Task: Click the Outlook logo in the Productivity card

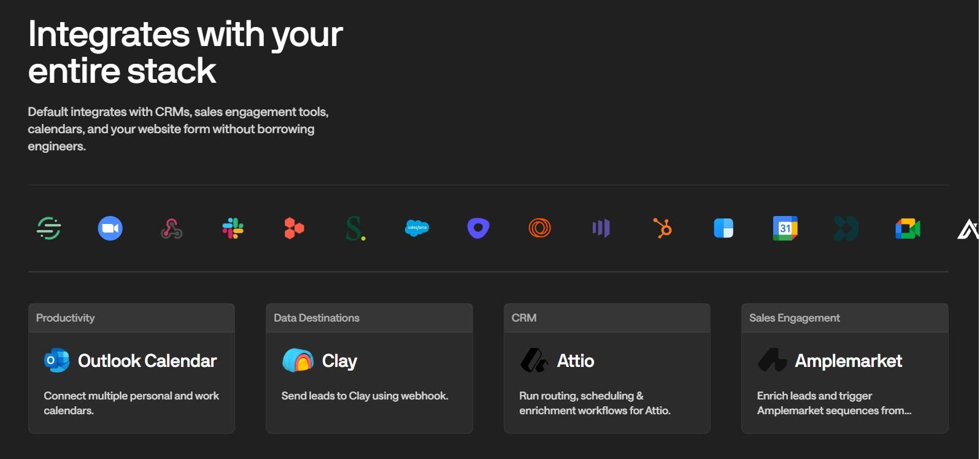Action: coord(57,360)
